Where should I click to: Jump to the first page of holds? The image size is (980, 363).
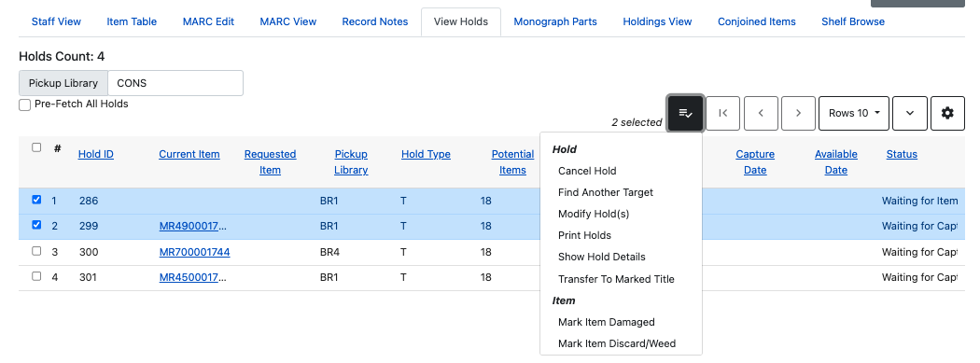723,113
